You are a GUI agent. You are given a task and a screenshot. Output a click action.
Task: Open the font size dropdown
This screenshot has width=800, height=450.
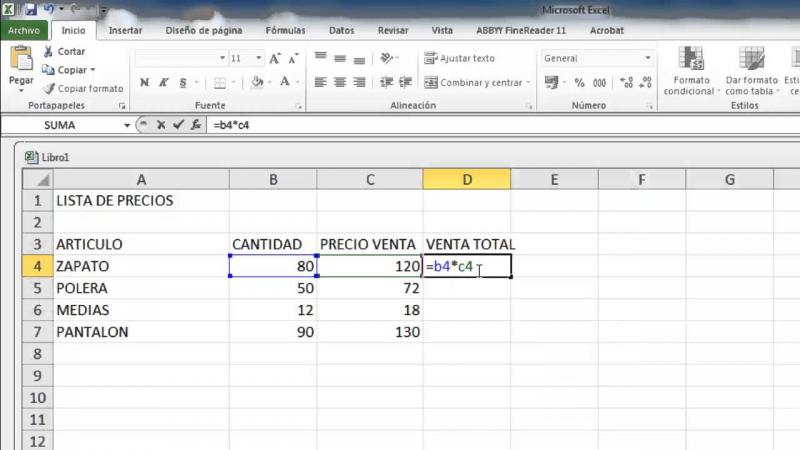pos(249,58)
